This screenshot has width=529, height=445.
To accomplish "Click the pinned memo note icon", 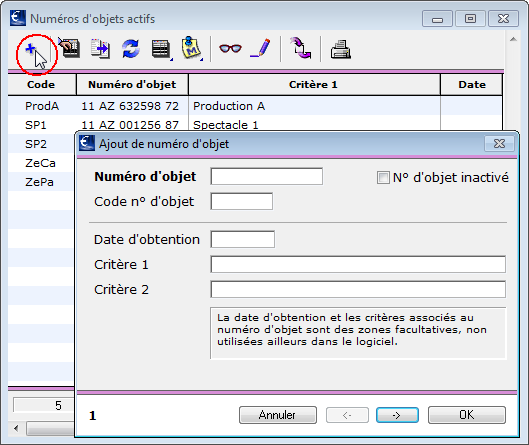I will point(191,48).
